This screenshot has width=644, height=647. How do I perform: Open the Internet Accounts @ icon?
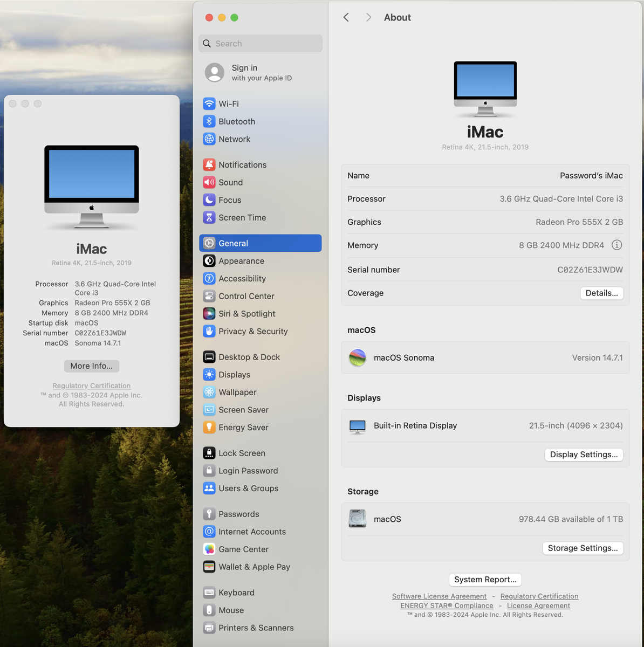[209, 532]
